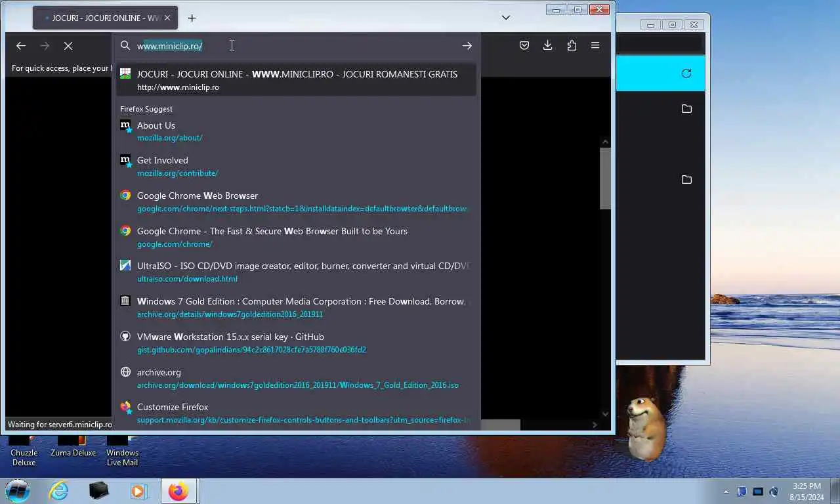The width and height of the screenshot is (840, 504).
Task: Click the scrollbar up arrow
Action: pos(605,142)
